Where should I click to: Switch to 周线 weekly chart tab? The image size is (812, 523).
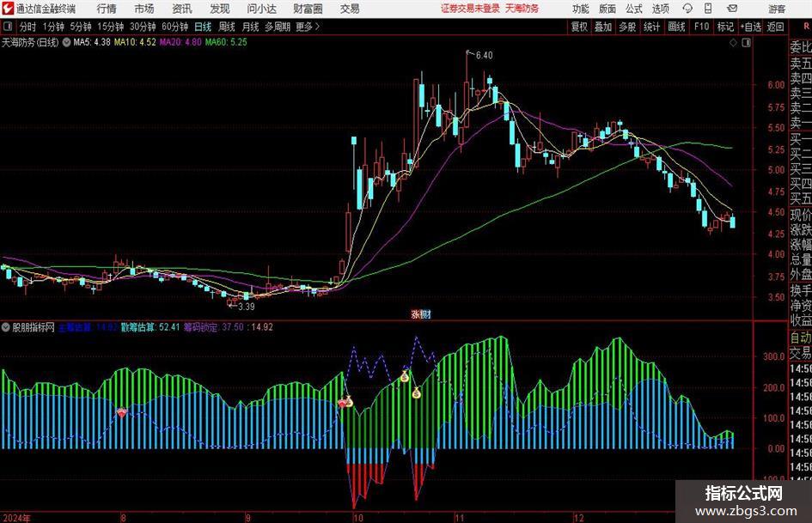227,27
